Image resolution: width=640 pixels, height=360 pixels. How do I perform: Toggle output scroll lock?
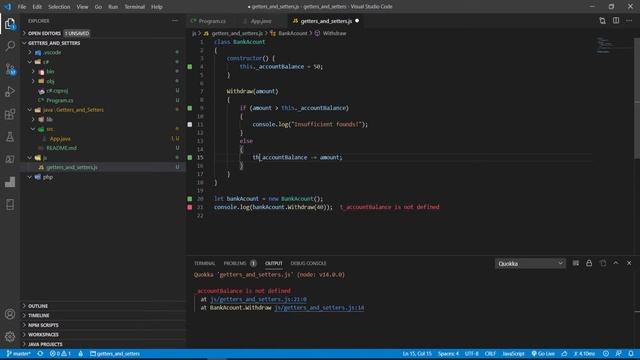(589, 263)
